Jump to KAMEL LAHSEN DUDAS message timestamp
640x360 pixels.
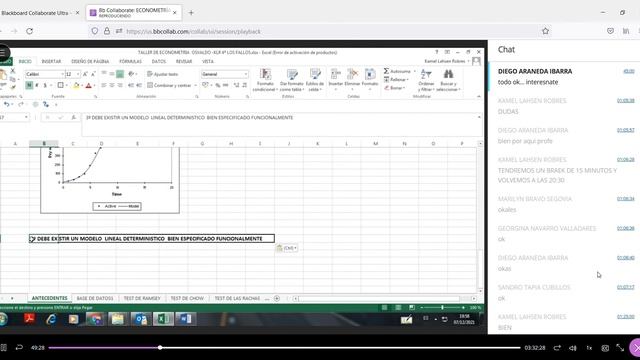click(x=625, y=100)
